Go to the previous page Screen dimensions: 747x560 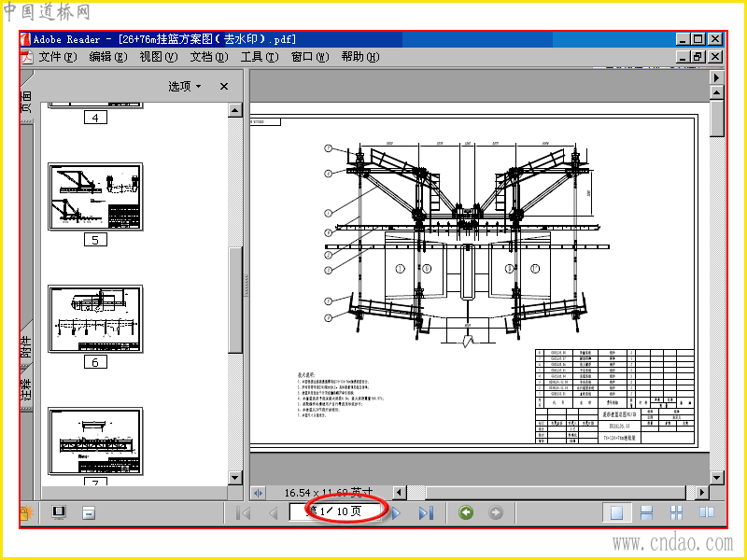tap(274, 512)
